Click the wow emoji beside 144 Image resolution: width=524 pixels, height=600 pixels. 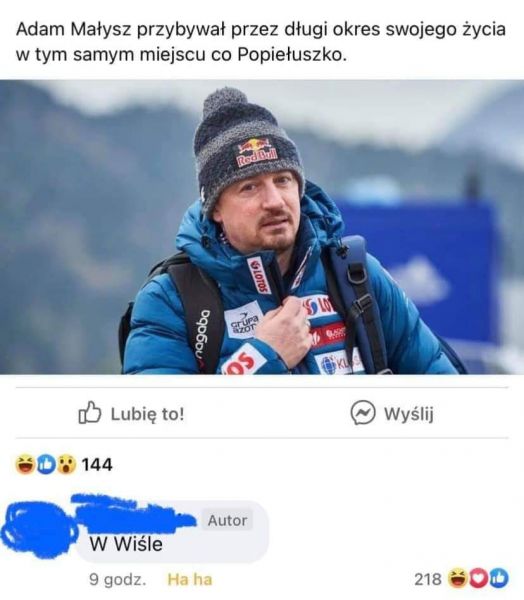tap(66, 464)
